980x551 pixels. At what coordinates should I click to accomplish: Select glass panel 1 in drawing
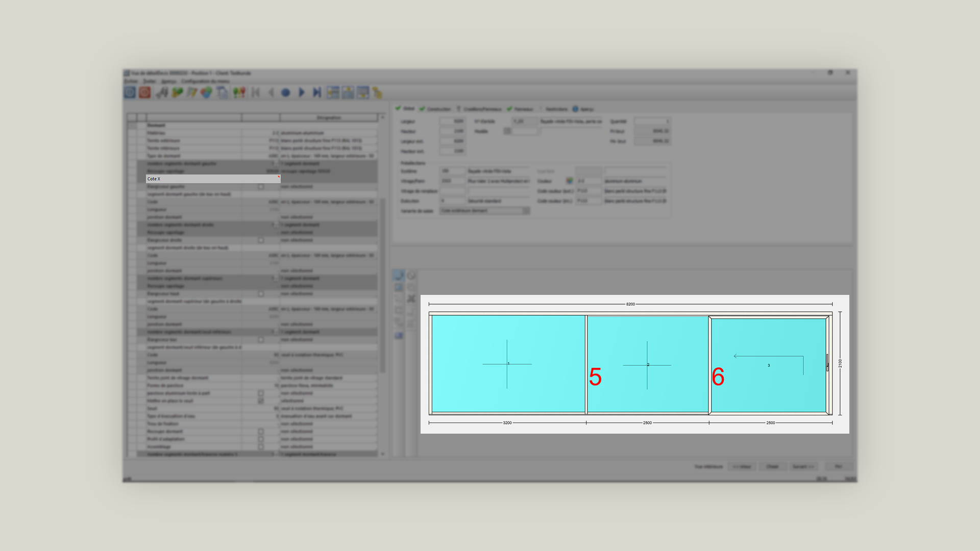(508, 363)
